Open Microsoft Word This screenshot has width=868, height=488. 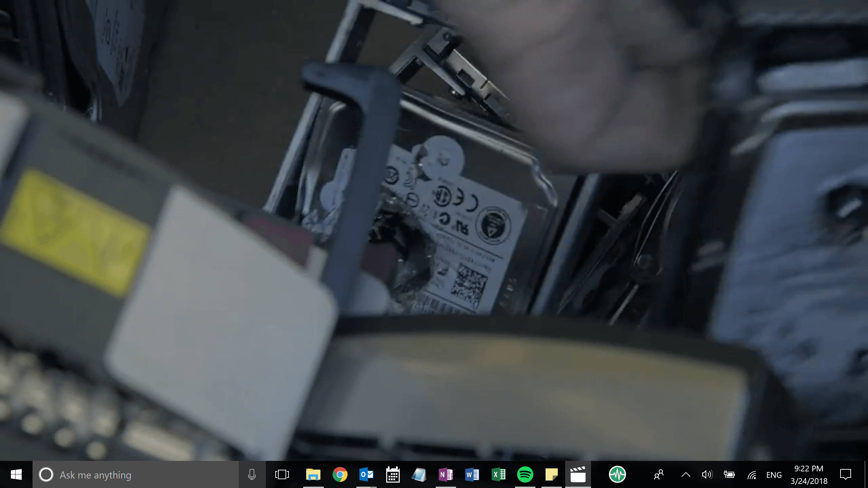click(472, 474)
